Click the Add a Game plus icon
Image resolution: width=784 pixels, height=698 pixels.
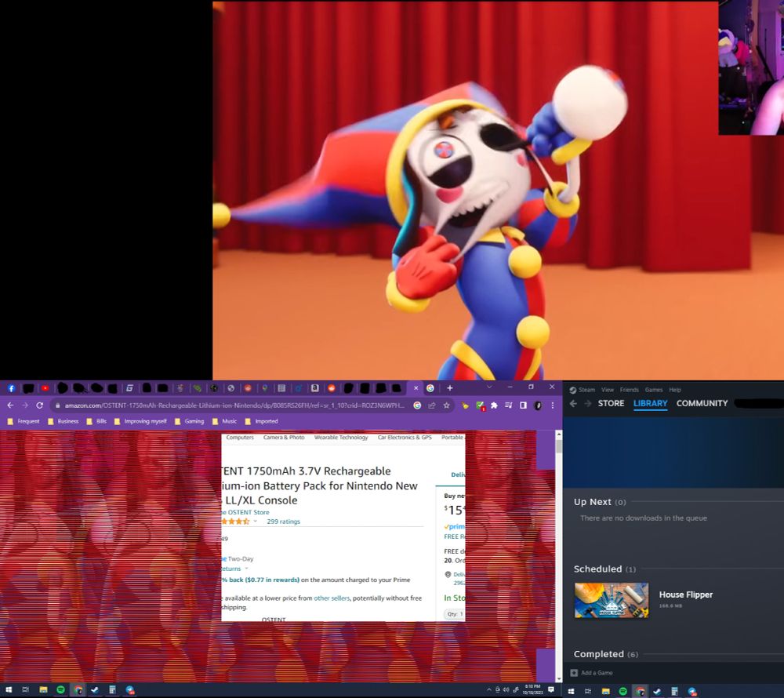[575, 673]
